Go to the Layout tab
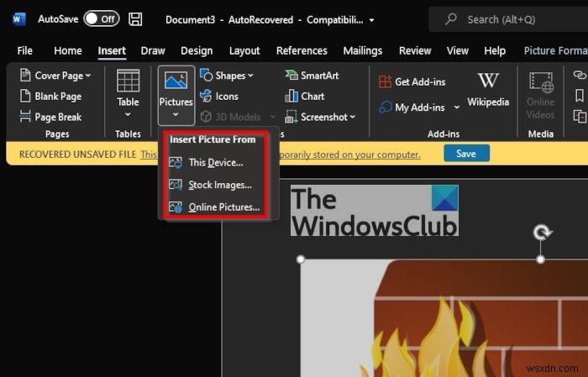 tap(244, 50)
